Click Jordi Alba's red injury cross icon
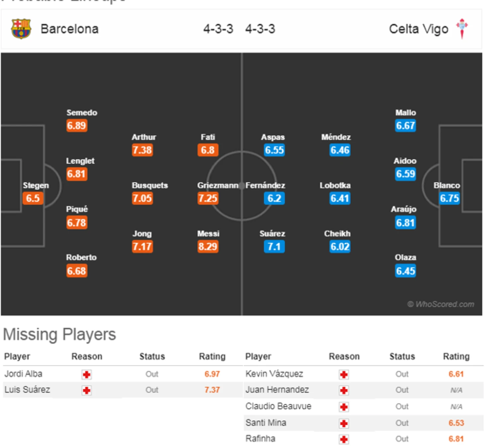Screen dimensions: 485x448 87,375
